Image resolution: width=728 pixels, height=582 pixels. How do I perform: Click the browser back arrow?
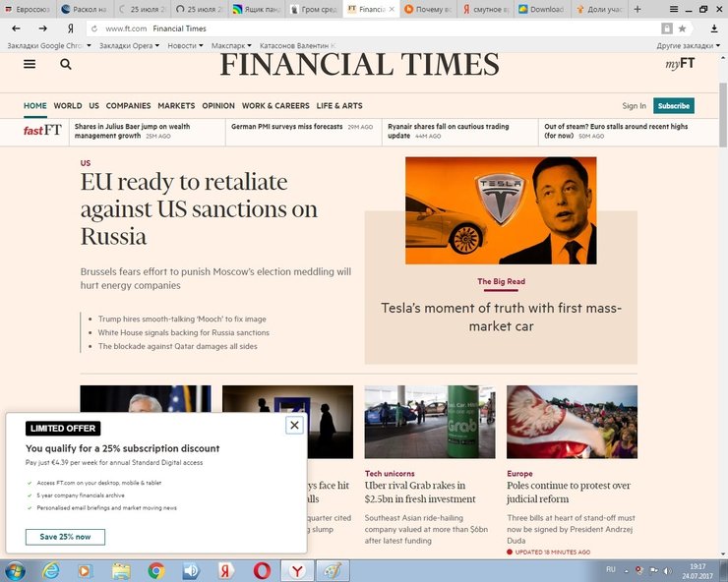click(16, 29)
